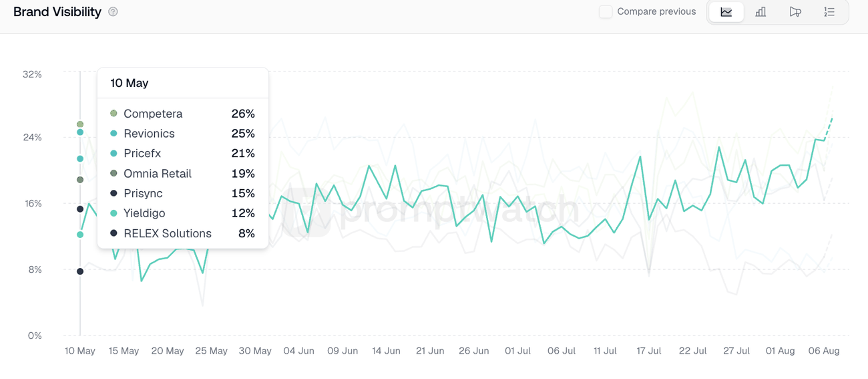Click the 10 May tooltip header

click(130, 83)
